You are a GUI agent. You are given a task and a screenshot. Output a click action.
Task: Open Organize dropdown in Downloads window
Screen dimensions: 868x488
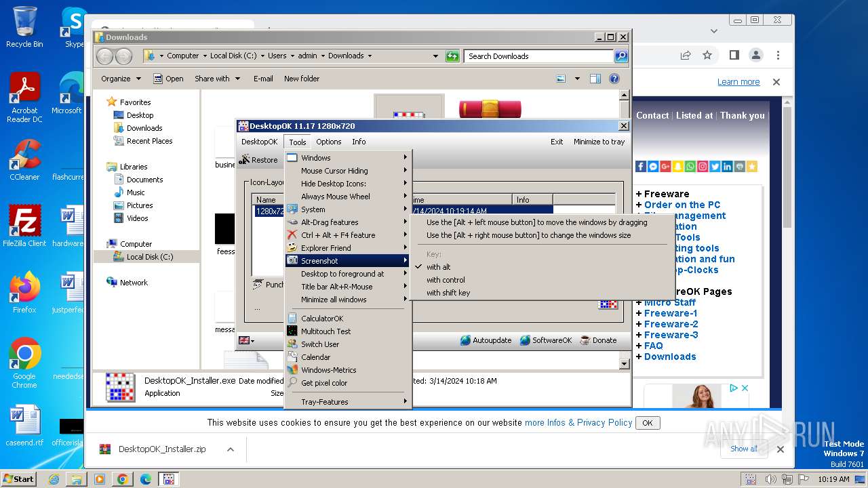pos(121,79)
